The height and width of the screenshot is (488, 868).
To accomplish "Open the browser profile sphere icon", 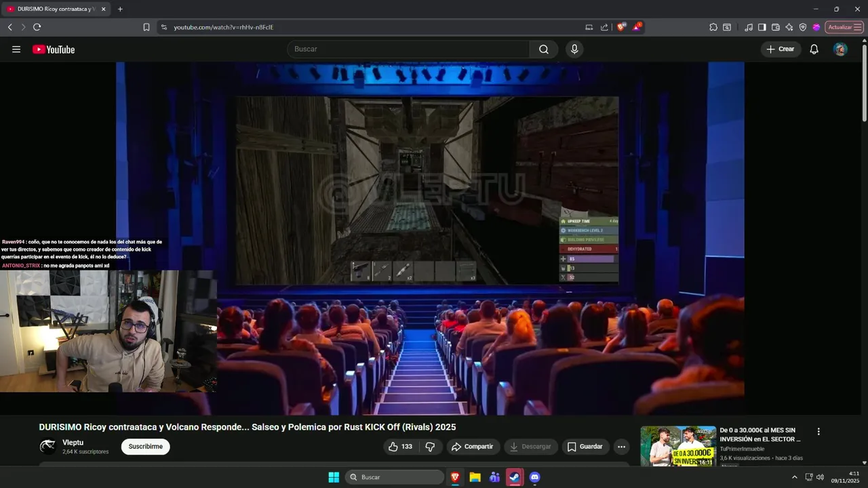I will click(x=816, y=27).
